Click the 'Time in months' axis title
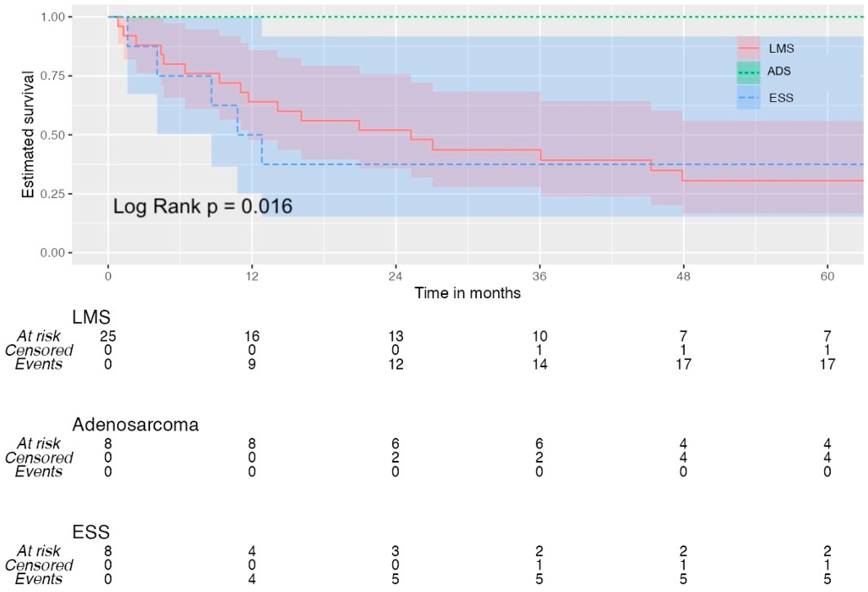Image resolution: width=868 pixels, height=592 pixels. 467,293
